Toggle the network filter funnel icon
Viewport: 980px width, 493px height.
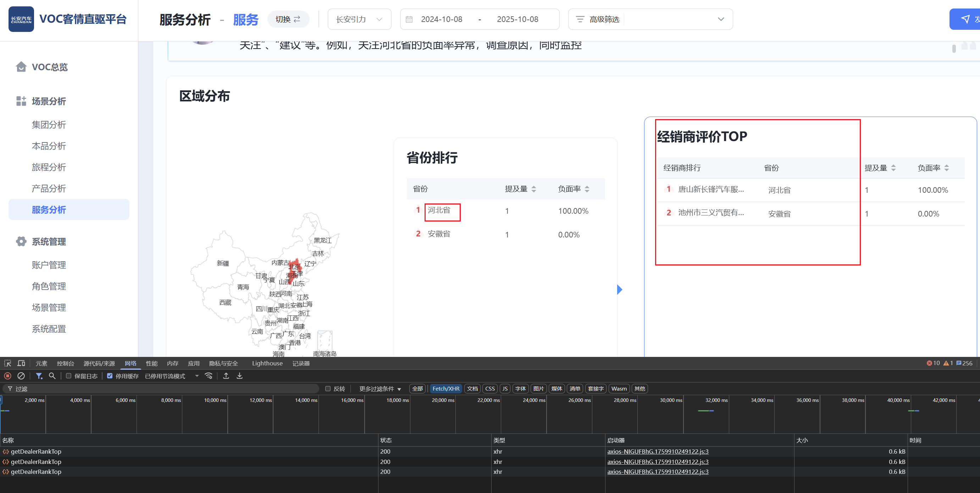click(39, 376)
